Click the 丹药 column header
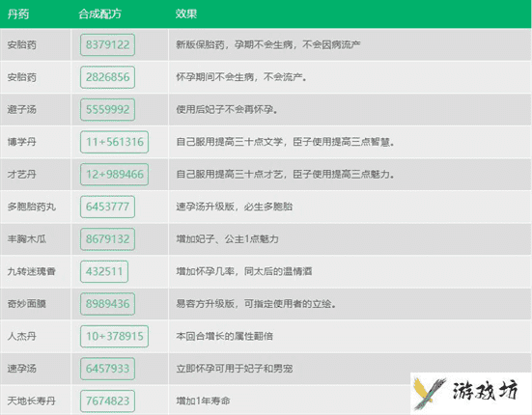 tap(18, 14)
